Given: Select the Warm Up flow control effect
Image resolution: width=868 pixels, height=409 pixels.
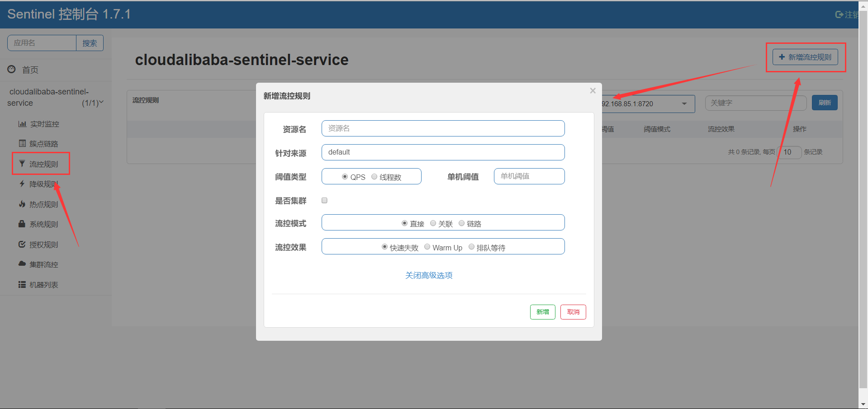Looking at the screenshot, I should (x=427, y=247).
